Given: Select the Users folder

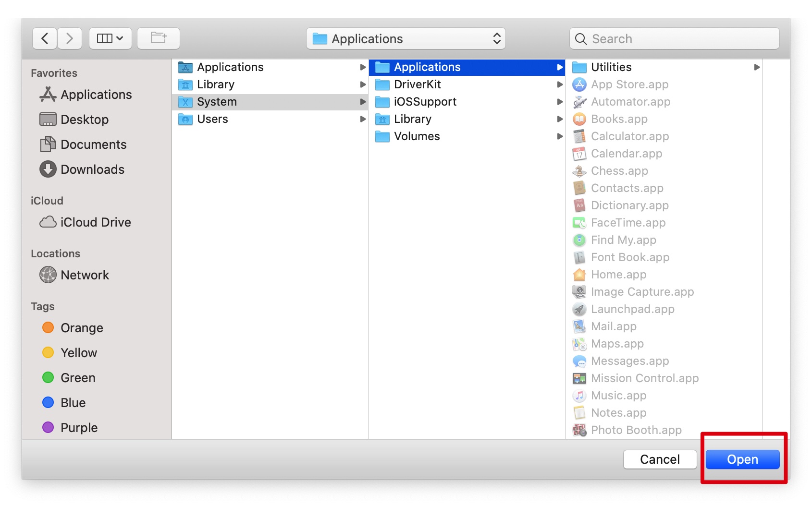Looking at the screenshot, I should (270, 119).
